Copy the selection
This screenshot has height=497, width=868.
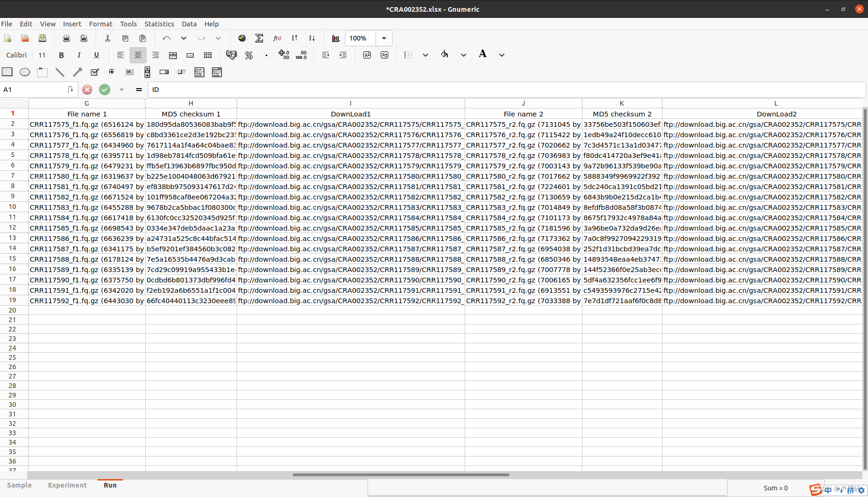coord(125,38)
